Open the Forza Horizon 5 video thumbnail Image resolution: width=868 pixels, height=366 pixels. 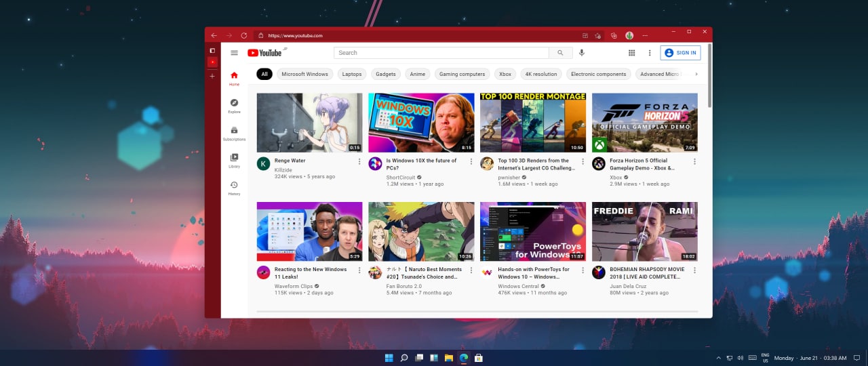click(x=645, y=123)
